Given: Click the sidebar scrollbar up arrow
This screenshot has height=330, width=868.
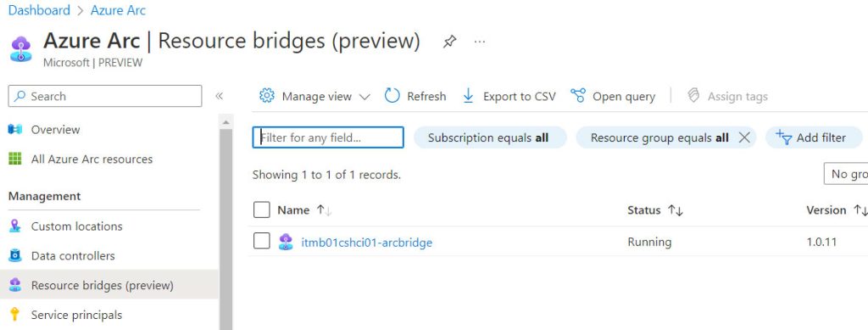Looking at the screenshot, I should [225, 122].
